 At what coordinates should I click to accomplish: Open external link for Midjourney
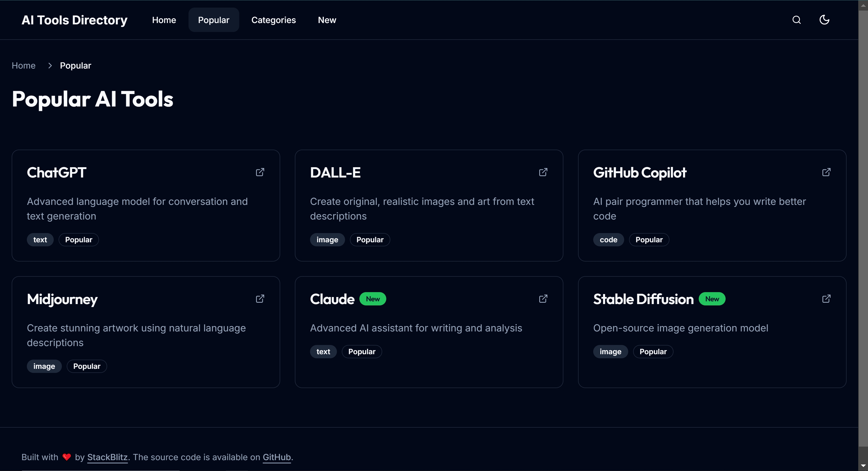(260, 299)
